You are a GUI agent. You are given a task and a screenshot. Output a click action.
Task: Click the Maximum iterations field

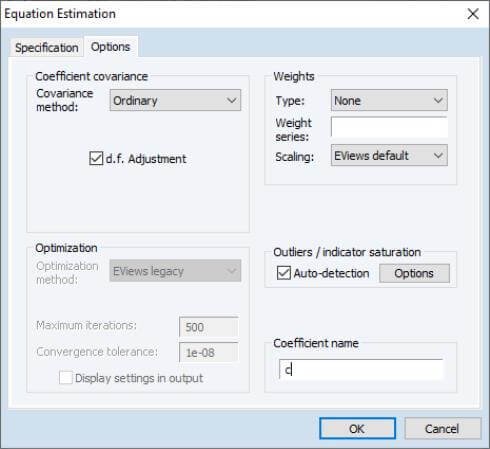pyautogui.click(x=209, y=327)
